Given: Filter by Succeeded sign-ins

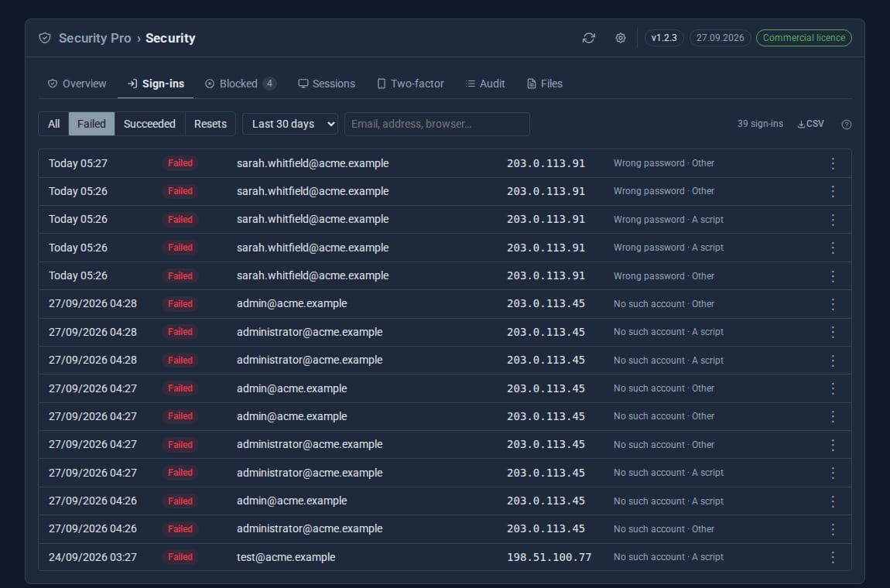Looking at the screenshot, I should (150, 124).
